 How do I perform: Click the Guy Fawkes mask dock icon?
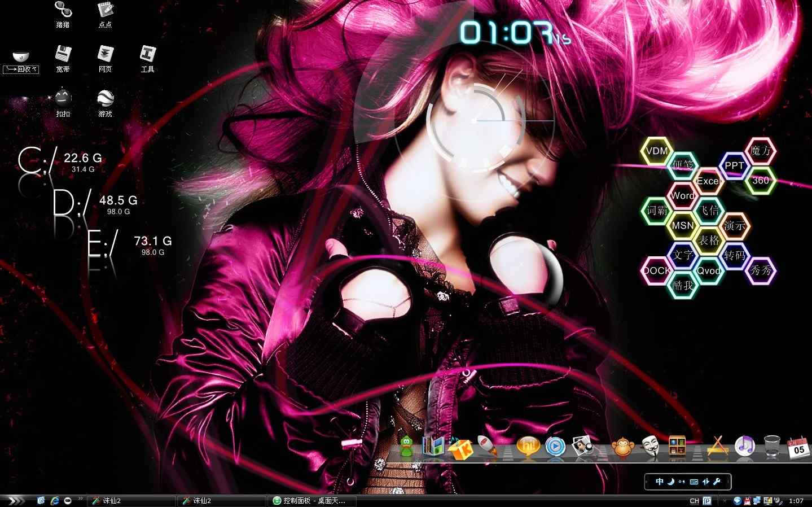point(651,447)
